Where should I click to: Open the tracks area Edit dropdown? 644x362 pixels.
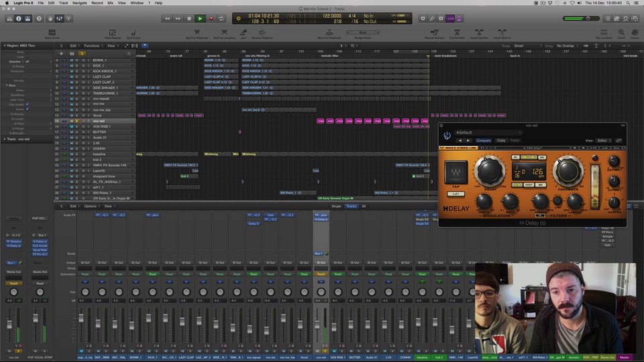click(x=74, y=46)
